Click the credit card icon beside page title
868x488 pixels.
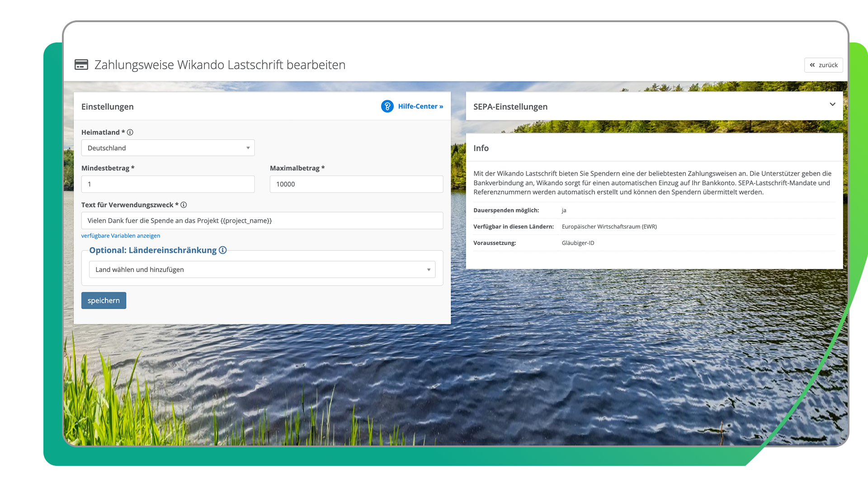(x=81, y=65)
